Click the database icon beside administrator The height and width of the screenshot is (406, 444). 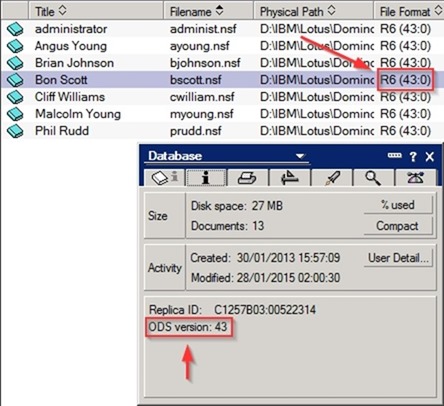pos(15,29)
